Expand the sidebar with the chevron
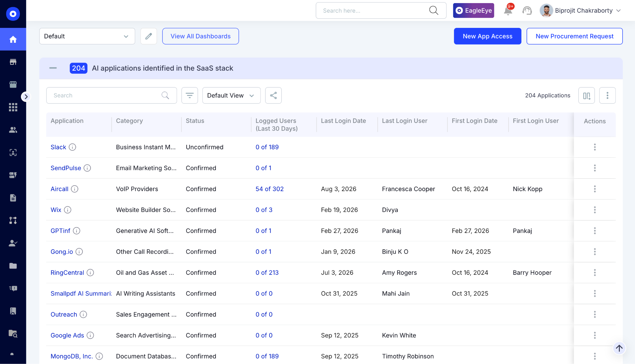 26,97
